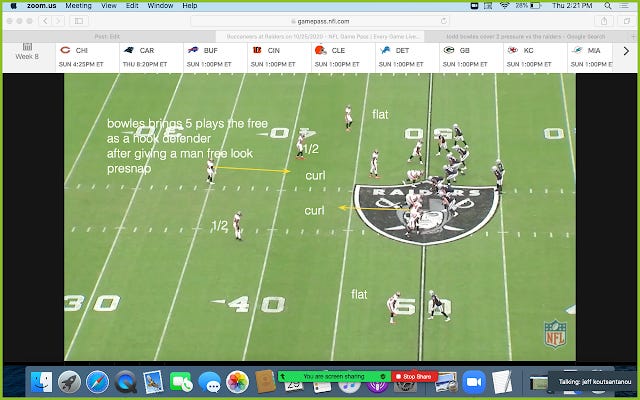Open TextEdit document icon in the Dock
Image resolution: width=640 pixels, height=400 pixels.
click(x=502, y=382)
